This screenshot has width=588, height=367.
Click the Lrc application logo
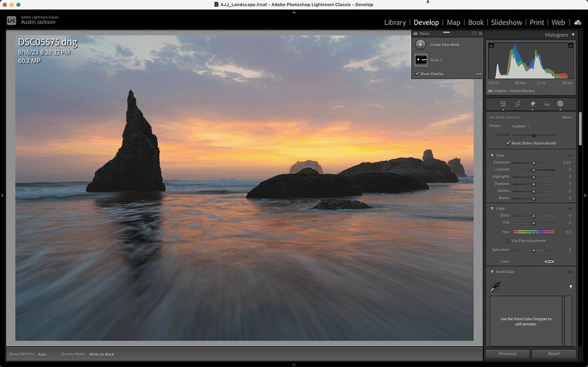click(12, 20)
